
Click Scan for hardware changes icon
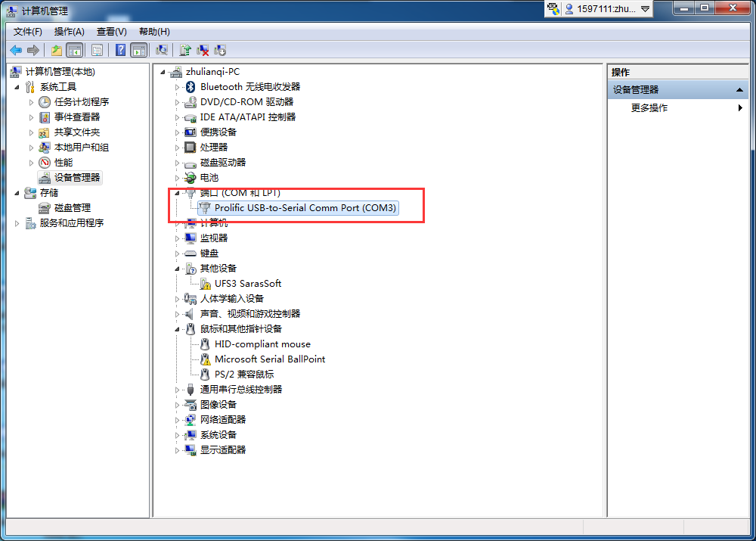pos(162,50)
